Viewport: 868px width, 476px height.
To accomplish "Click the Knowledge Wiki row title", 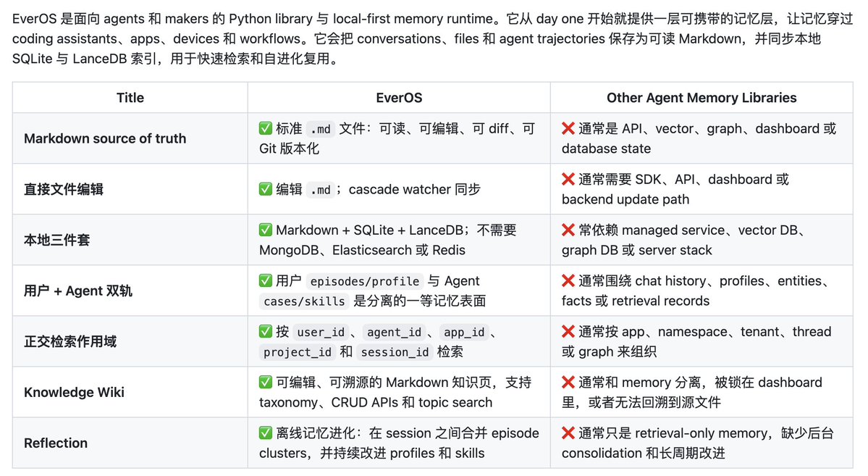I will 74,393.
